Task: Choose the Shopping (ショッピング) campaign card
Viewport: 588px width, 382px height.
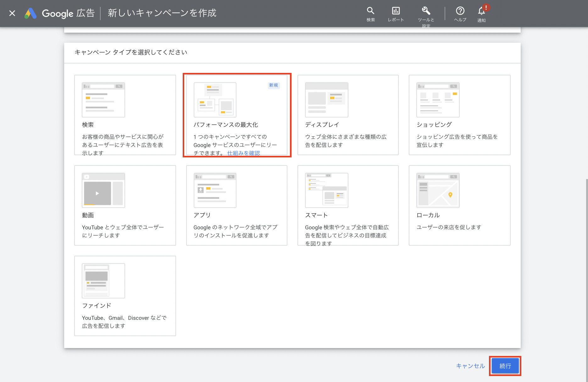Action: pos(459,115)
